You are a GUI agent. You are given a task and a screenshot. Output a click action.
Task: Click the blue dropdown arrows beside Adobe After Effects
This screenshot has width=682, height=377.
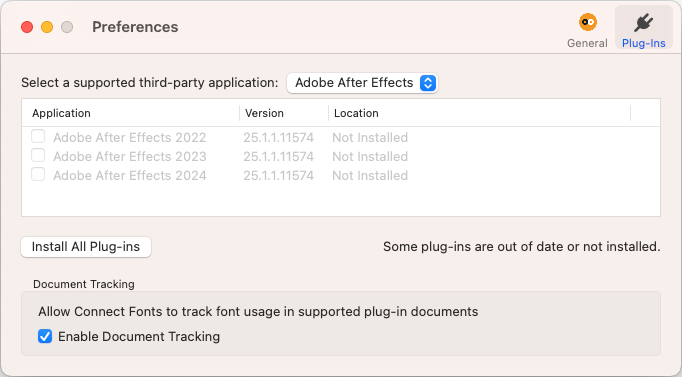[428, 83]
